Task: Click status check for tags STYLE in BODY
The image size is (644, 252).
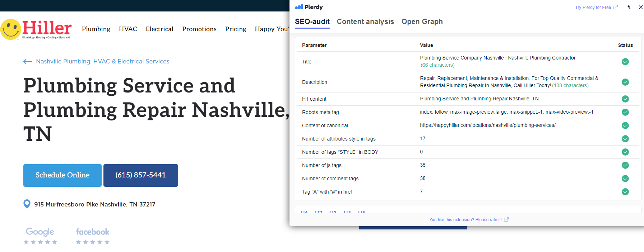Action: pos(625,152)
